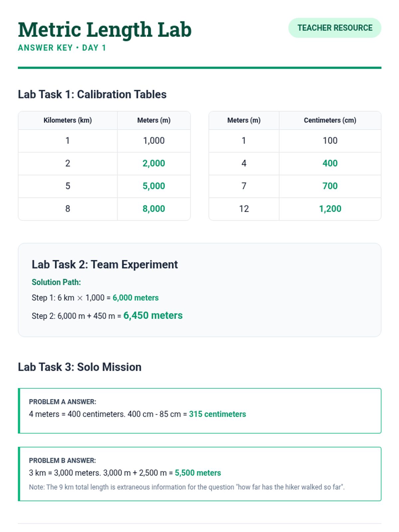Click the 8,000 meters answer cell
Image resolution: width=399 pixels, height=532 pixels.
154,209
